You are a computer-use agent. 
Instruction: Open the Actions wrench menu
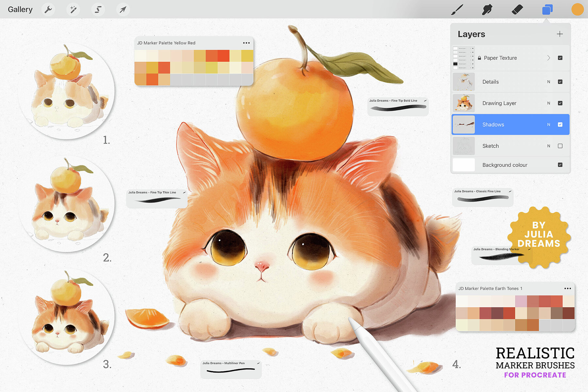coord(48,9)
